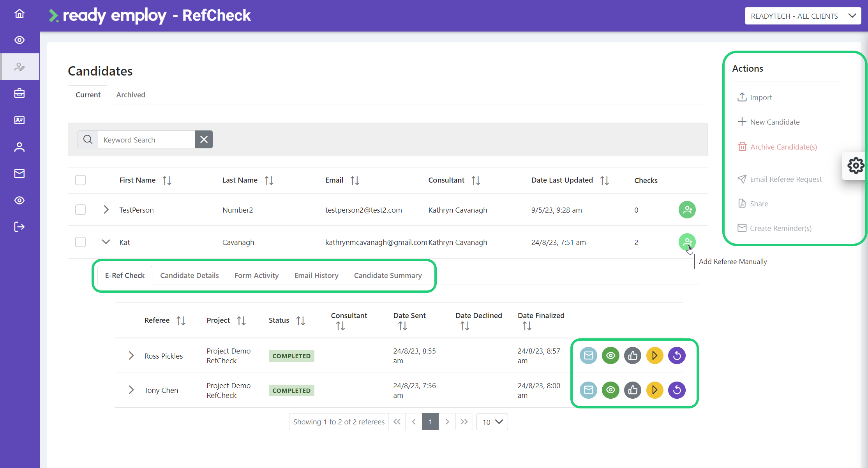
Task: Open the settings gear on the right edge
Action: [856, 166]
